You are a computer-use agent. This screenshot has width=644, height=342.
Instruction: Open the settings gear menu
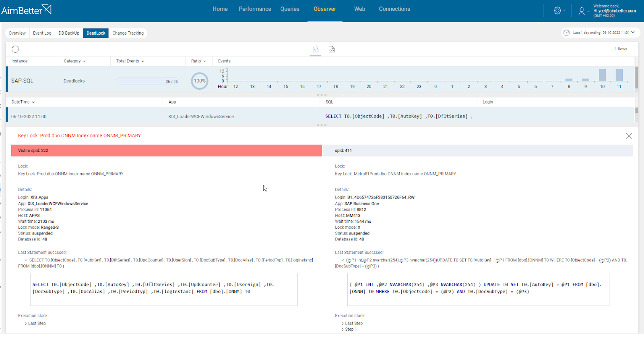click(x=557, y=10)
